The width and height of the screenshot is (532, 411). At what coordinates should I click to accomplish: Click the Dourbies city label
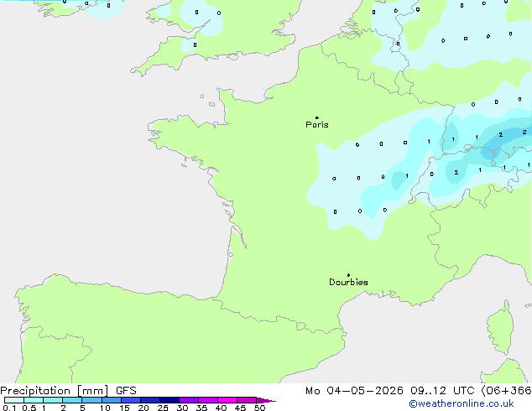point(348,282)
